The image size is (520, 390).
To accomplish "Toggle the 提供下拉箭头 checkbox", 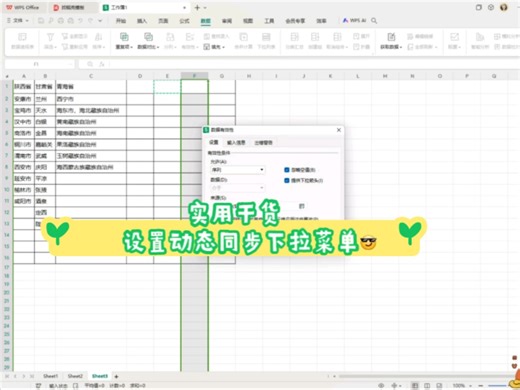I will click(286, 180).
